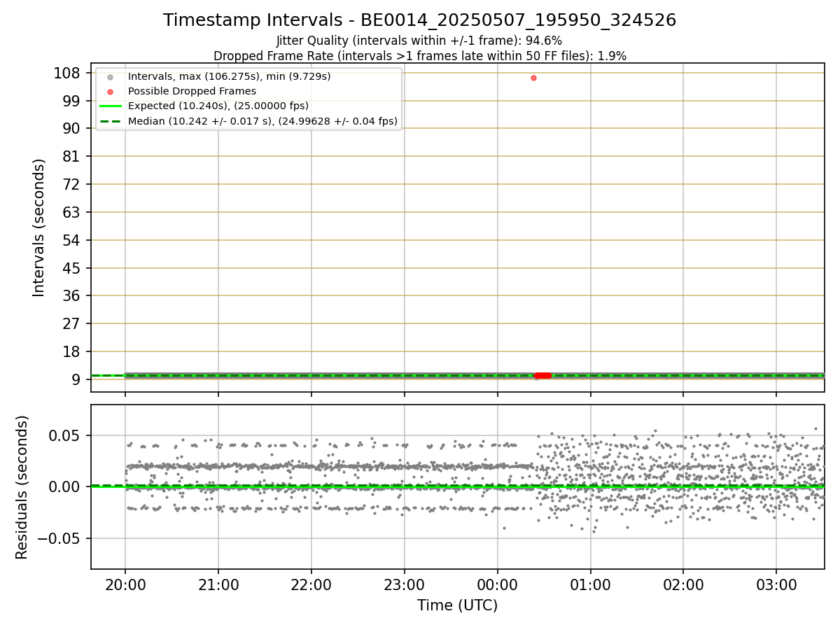Click the plot title 'Timestamp Intervals - BE0014_20250507_195950_324526'
The image size is (840, 630).
(x=419, y=20)
